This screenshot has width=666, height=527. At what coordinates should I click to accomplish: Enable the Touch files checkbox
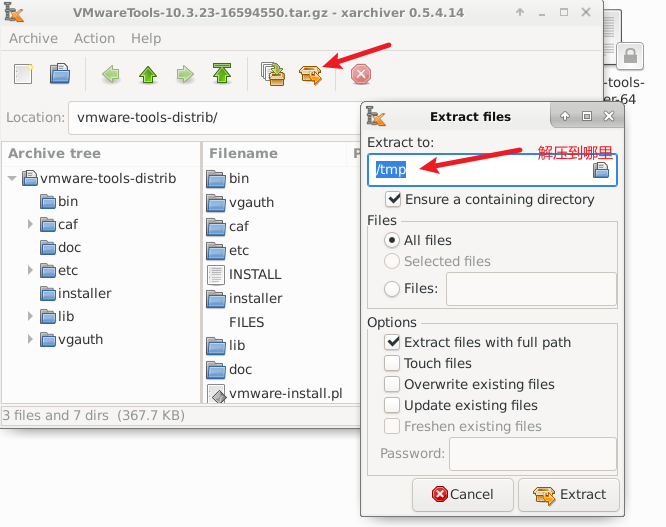click(x=393, y=363)
